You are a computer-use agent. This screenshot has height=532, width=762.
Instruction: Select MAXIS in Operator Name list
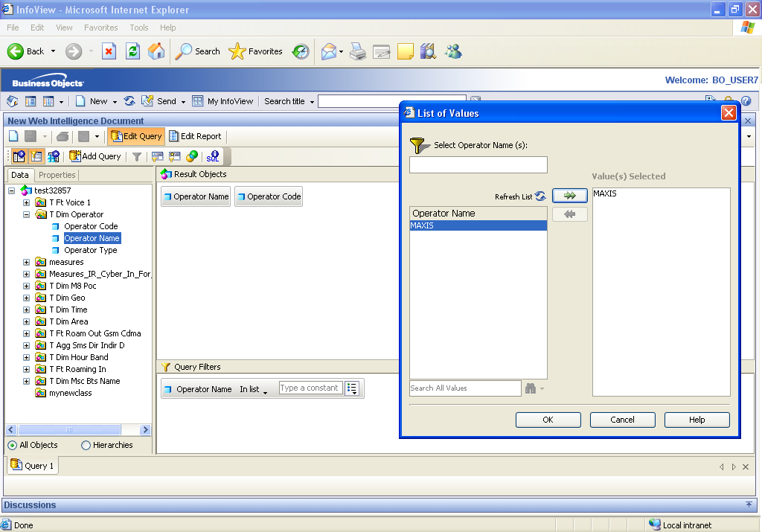pyautogui.click(x=478, y=225)
